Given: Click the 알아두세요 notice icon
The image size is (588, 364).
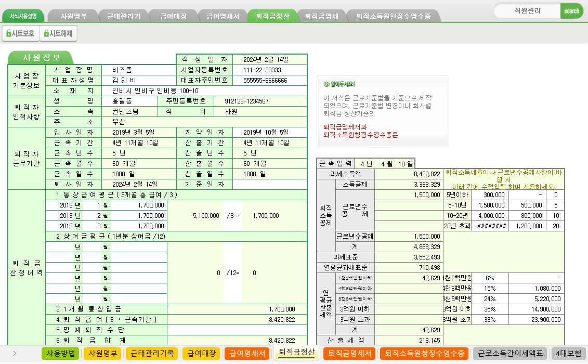Looking at the screenshot, I should [326, 84].
